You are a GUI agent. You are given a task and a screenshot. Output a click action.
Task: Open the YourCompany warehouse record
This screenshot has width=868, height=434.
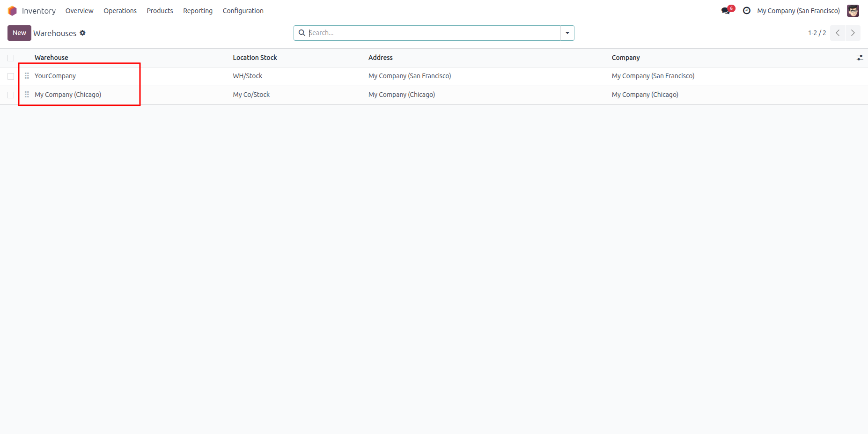(x=55, y=76)
